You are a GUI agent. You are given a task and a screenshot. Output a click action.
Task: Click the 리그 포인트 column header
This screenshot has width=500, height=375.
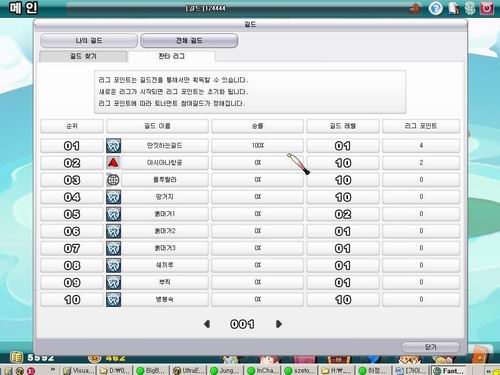pyautogui.click(x=421, y=126)
